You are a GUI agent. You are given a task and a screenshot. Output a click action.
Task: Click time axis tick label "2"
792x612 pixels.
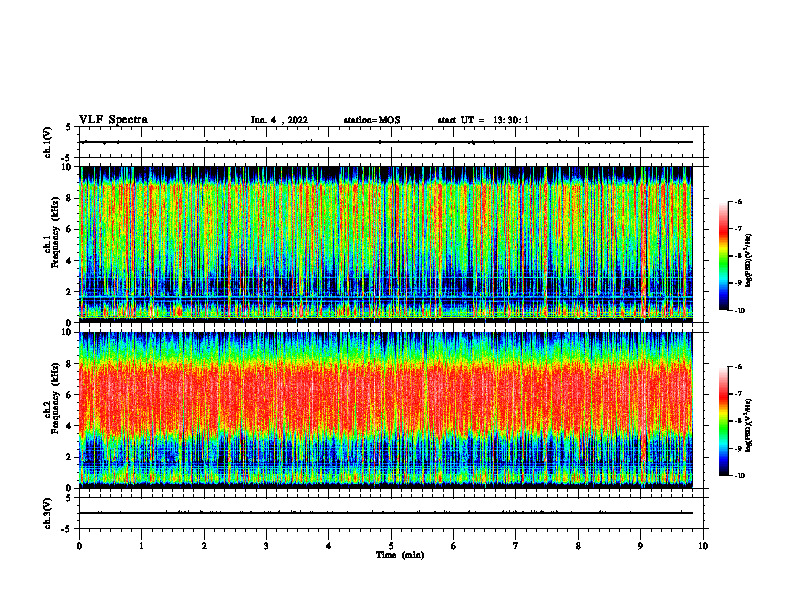(204, 546)
